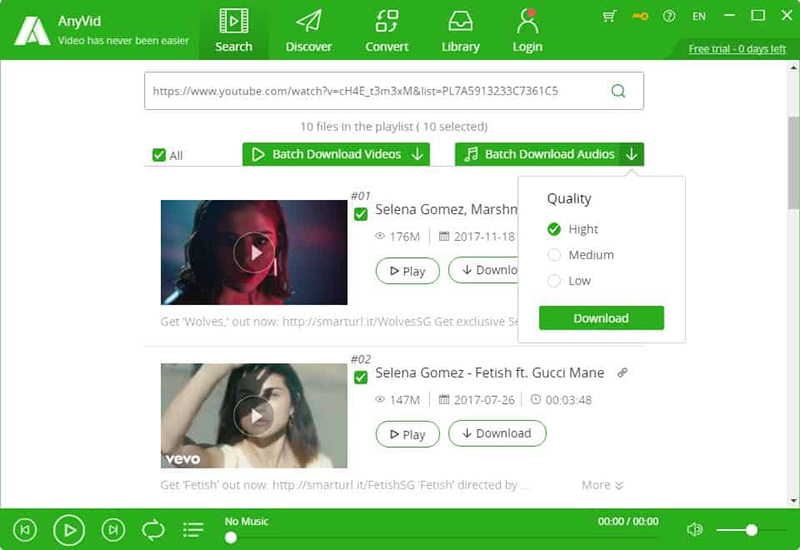800x550 pixels.
Task: Toggle the All checkbox
Action: (x=159, y=155)
